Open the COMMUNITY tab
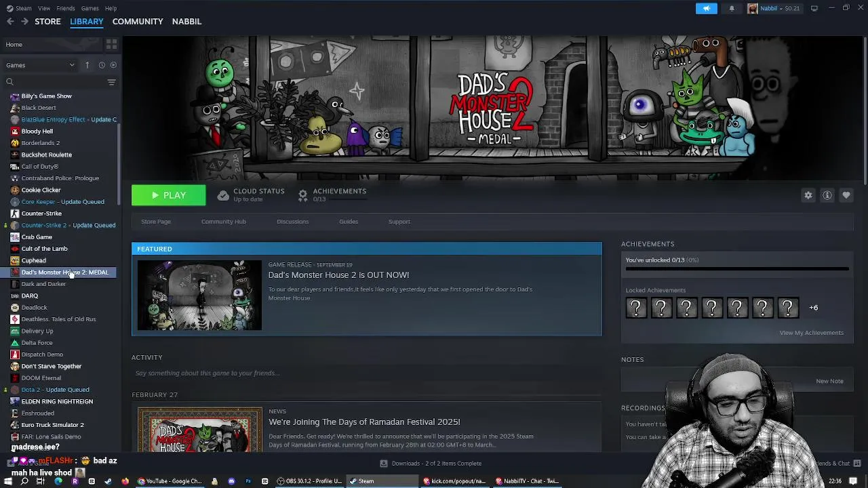868x488 pixels. (138, 22)
